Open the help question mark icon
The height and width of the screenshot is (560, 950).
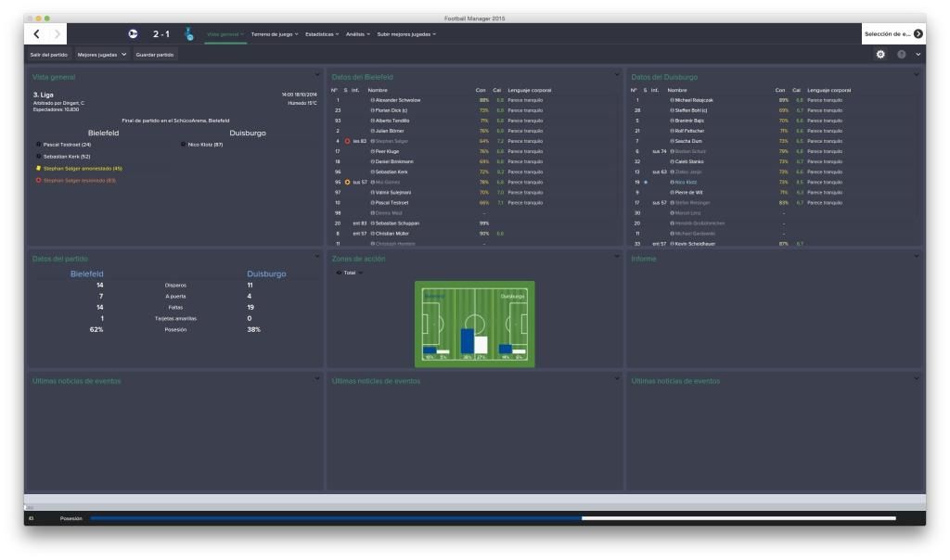[902, 55]
